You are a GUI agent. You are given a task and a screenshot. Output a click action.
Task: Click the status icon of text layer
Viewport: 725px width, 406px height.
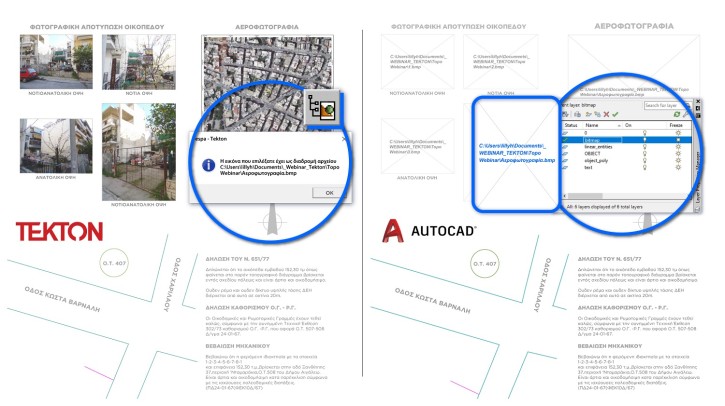coord(565,167)
